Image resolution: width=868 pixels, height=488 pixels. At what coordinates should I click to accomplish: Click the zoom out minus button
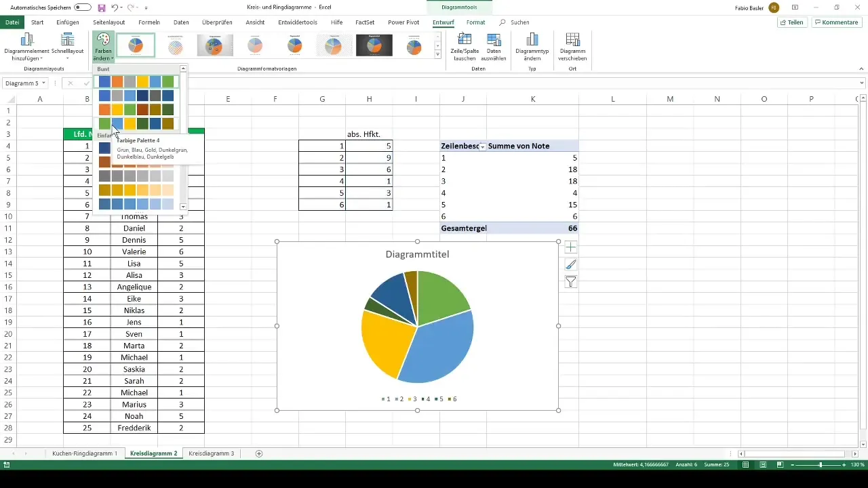pos(792,465)
